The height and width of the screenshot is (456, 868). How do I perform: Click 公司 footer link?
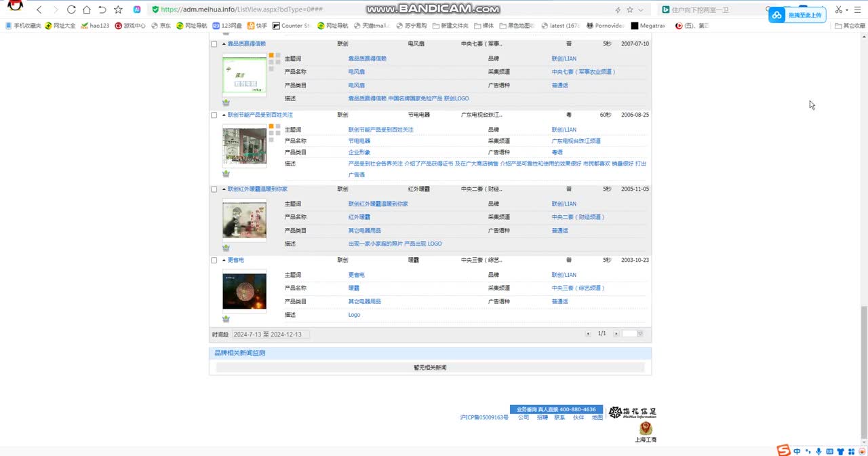pos(524,418)
